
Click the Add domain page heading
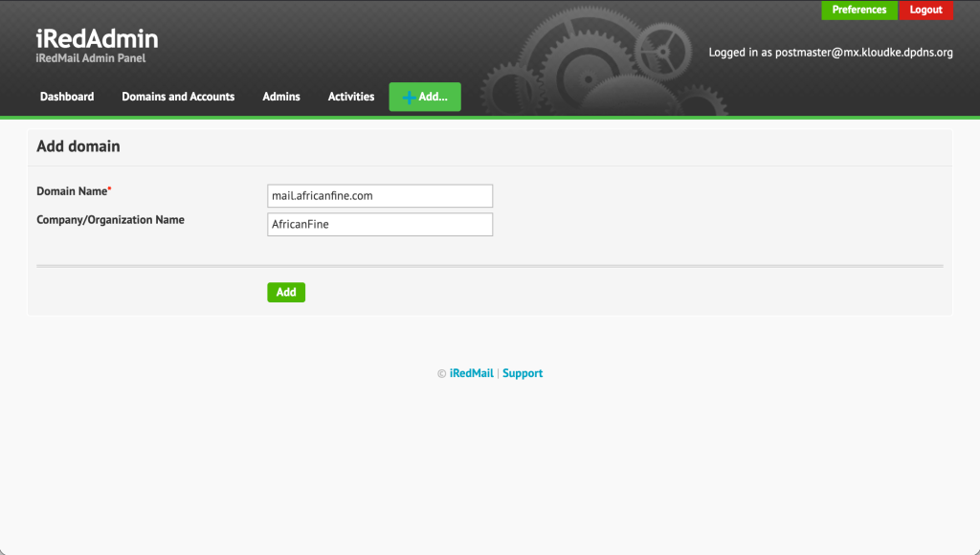pos(78,147)
